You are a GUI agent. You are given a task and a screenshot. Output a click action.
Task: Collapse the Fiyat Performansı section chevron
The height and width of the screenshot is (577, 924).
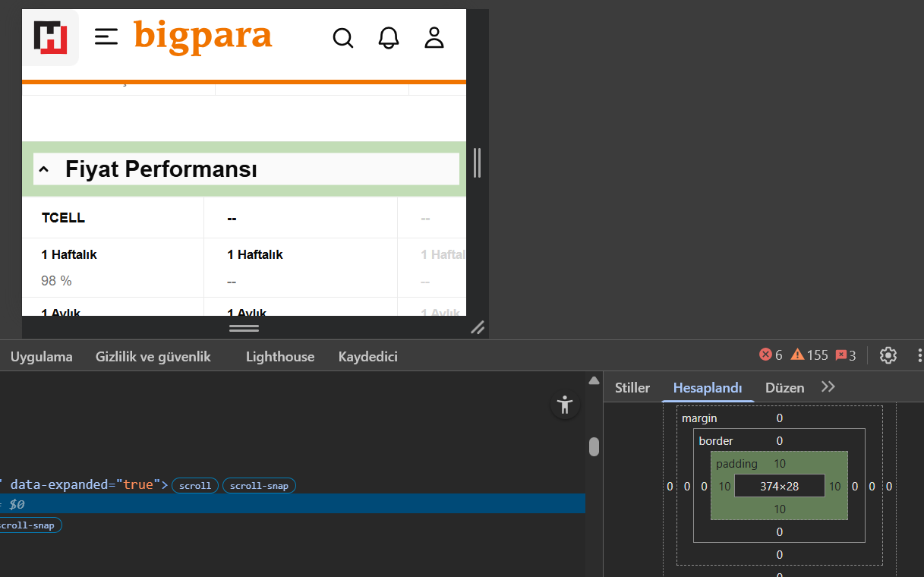[x=44, y=169]
